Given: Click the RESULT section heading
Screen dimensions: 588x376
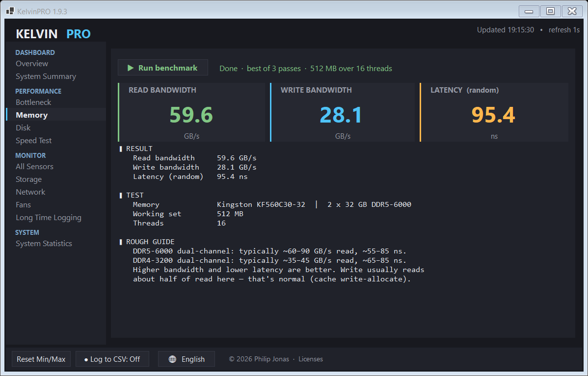Looking at the screenshot, I should (x=139, y=149).
